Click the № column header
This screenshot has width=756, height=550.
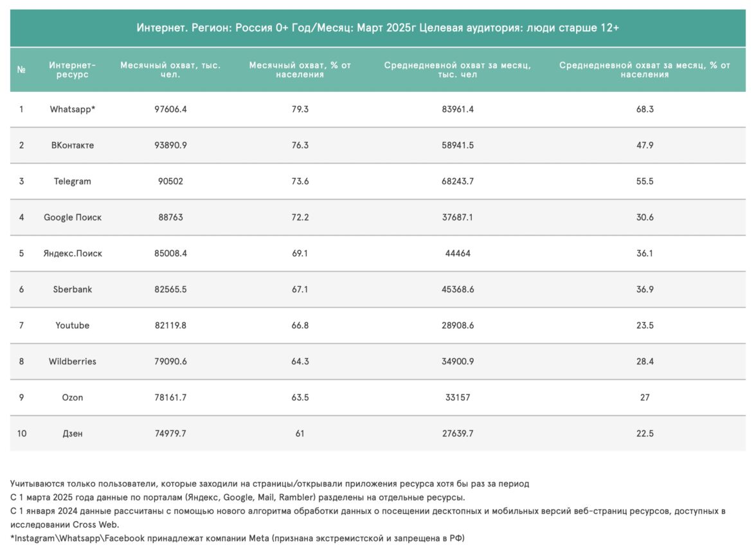click(x=21, y=70)
